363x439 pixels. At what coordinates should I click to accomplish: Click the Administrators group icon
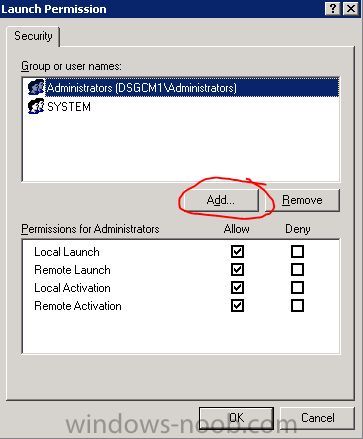[x=36, y=88]
